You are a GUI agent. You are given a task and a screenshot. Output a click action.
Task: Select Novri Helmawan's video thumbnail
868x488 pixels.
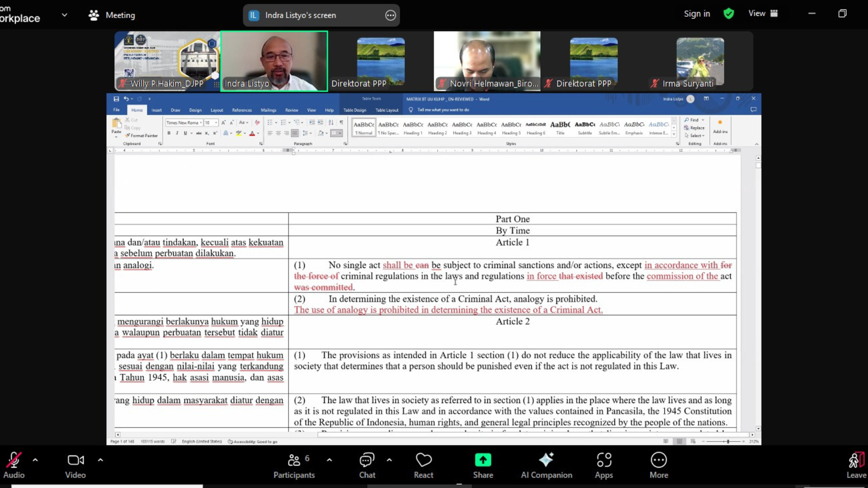pos(487,61)
